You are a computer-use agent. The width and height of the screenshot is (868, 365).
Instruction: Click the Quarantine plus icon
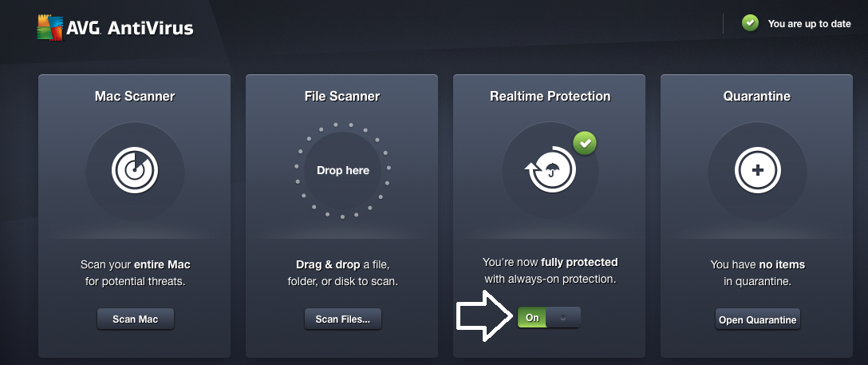pos(757,170)
